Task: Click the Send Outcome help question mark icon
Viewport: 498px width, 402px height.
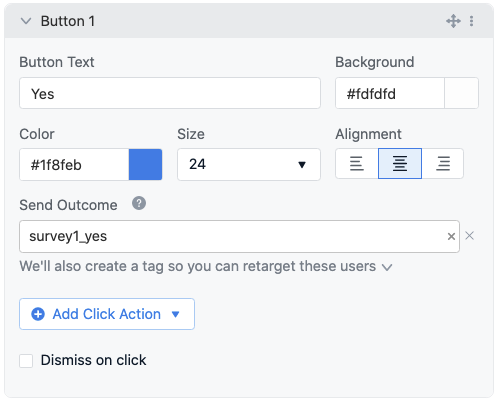Action: (x=139, y=203)
